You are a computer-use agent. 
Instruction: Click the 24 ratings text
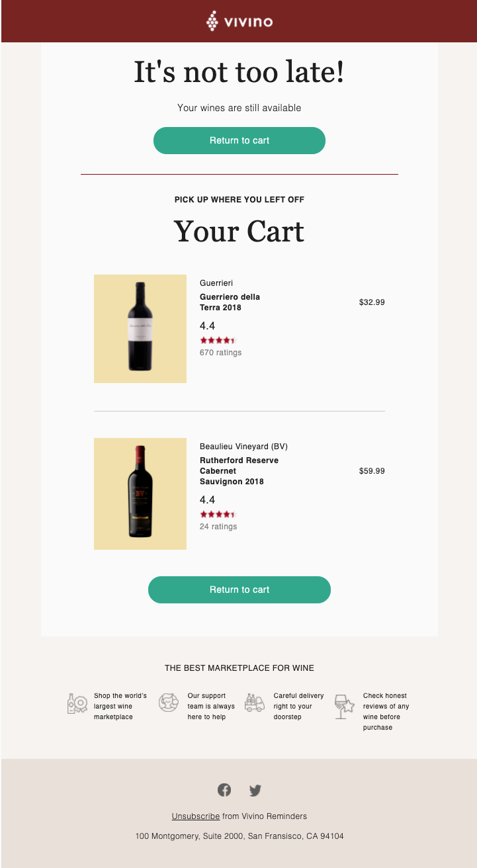click(218, 527)
